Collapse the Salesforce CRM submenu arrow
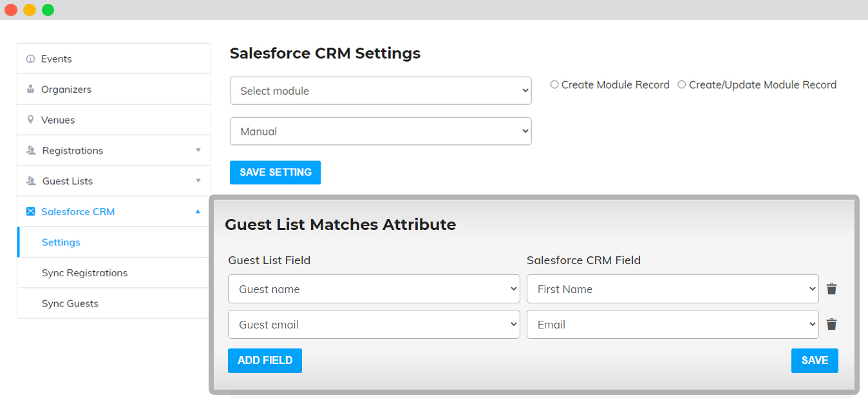This screenshot has width=868, height=409. pos(198,211)
